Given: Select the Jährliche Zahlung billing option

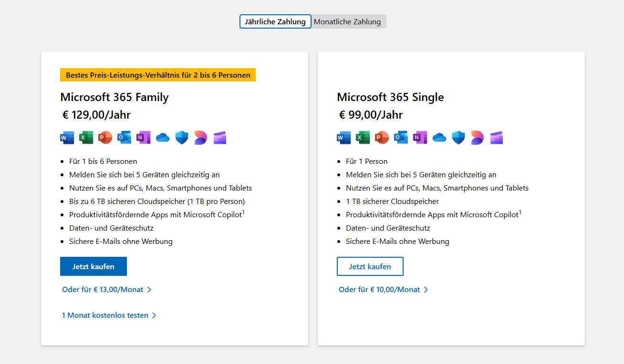Looking at the screenshot, I should click(275, 21).
